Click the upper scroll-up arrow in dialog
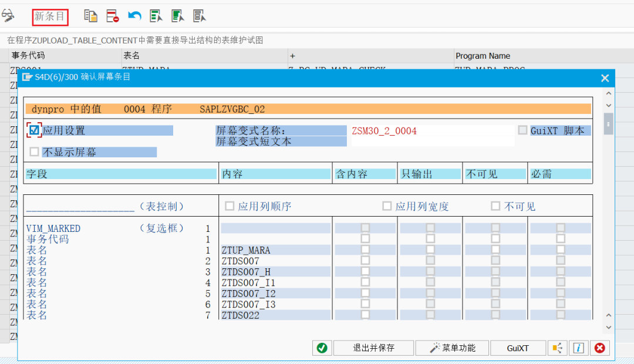Screen dimensions: 634x364 point(609,93)
